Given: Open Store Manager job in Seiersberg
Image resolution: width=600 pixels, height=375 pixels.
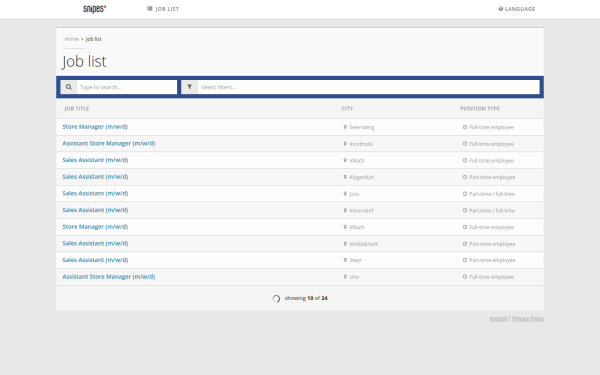Looking at the screenshot, I should coord(95,127).
